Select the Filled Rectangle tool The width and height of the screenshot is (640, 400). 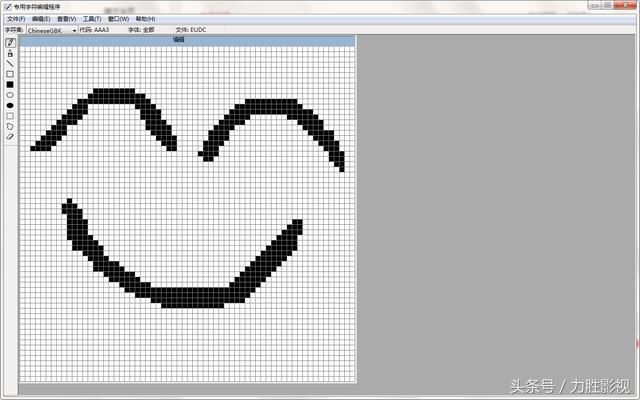coord(10,84)
